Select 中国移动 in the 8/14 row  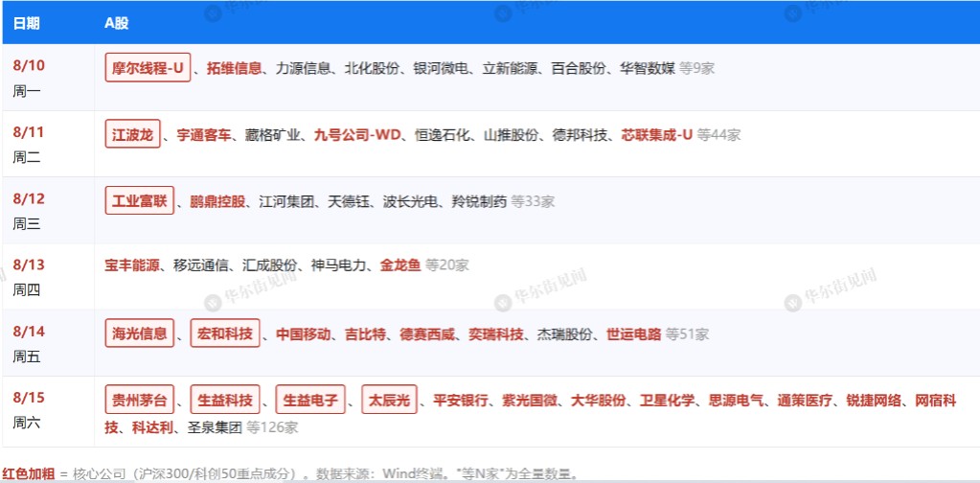(303, 334)
